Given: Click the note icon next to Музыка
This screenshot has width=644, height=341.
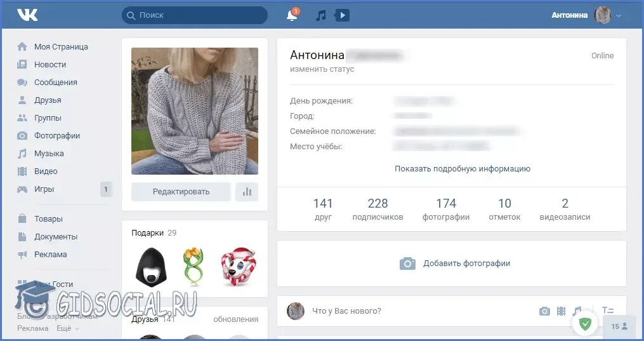Looking at the screenshot, I should tap(22, 153).
